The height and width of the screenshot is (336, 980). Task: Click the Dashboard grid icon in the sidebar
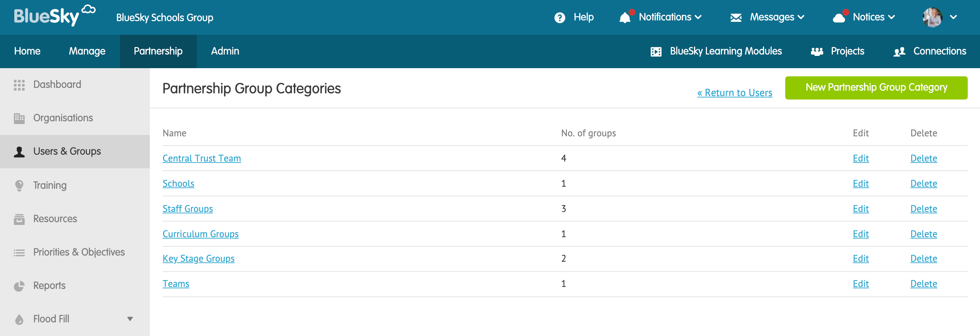pyautogui.click(x=19, y=85)
